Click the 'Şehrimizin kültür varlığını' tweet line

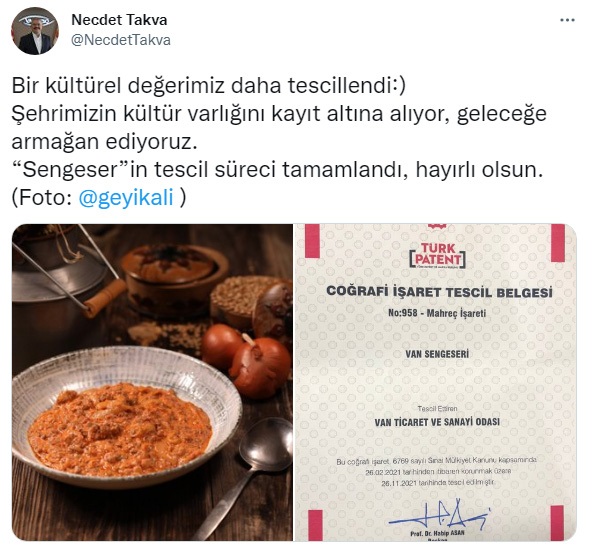click(279, 113)
